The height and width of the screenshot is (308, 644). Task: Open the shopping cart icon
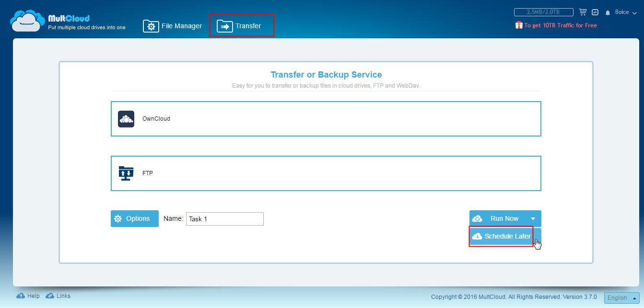583,12
